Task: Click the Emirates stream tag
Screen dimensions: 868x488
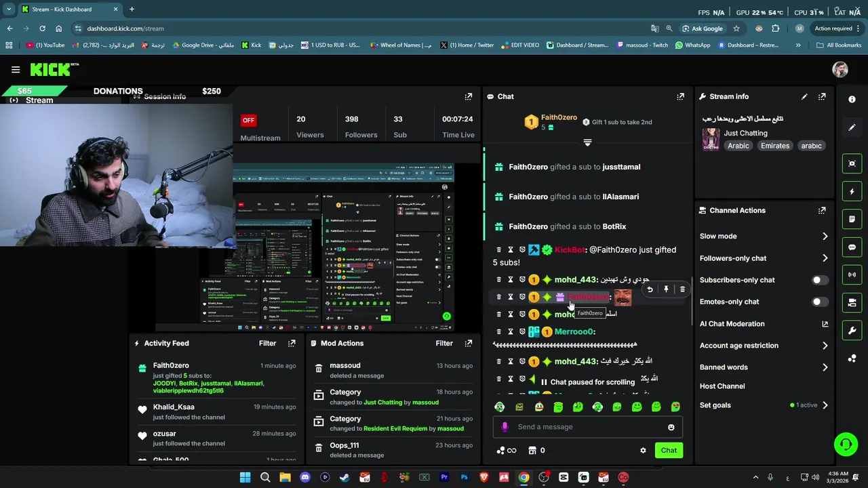Action: [774, 146]
